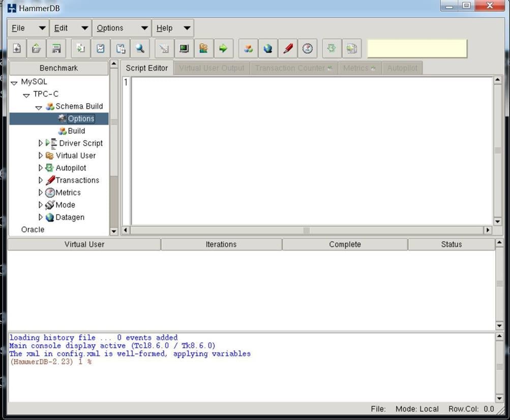Click the globe datagen toolbar icon

click(x=268, y=49)
